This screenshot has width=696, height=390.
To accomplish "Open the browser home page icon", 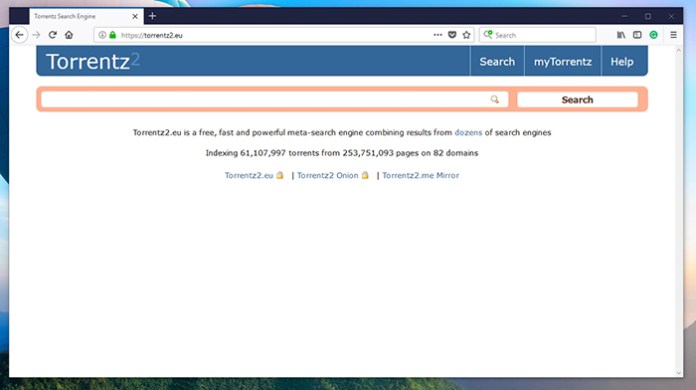I will pyautogui.click(x=69, y=35).
